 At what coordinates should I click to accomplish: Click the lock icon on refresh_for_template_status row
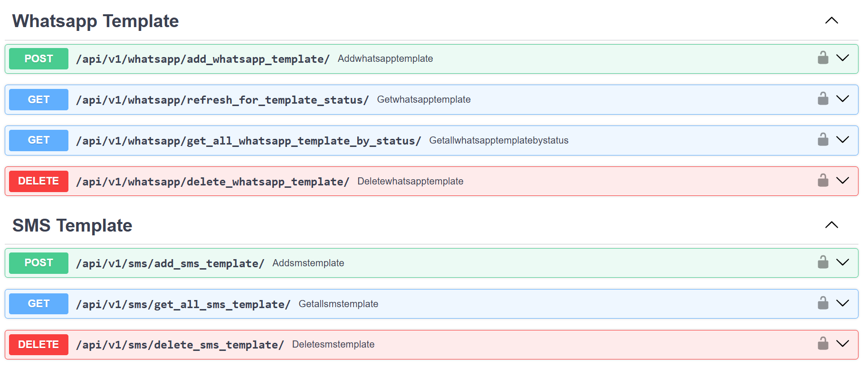click(x=823, y=99)
